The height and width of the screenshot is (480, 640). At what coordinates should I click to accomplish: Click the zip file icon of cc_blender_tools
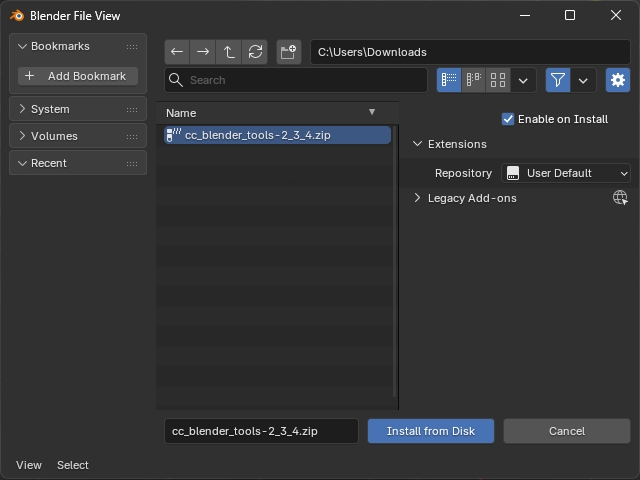pos(173,135)
